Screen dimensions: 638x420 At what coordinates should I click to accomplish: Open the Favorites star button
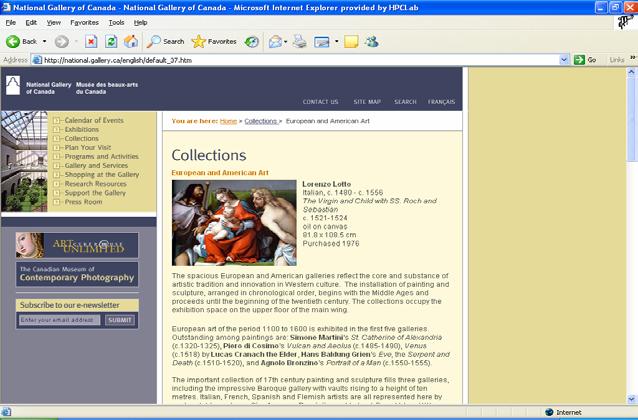(x=214, y=41)
